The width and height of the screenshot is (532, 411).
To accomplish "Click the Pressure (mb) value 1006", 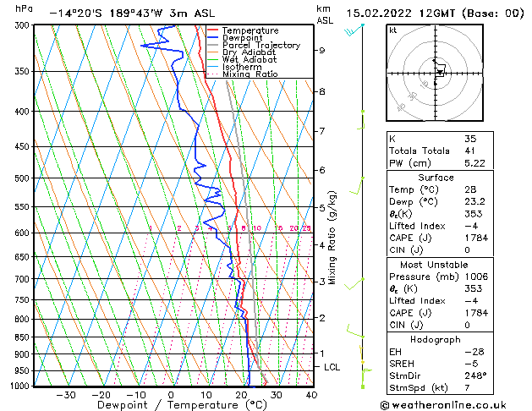I will tap(476, 277).
